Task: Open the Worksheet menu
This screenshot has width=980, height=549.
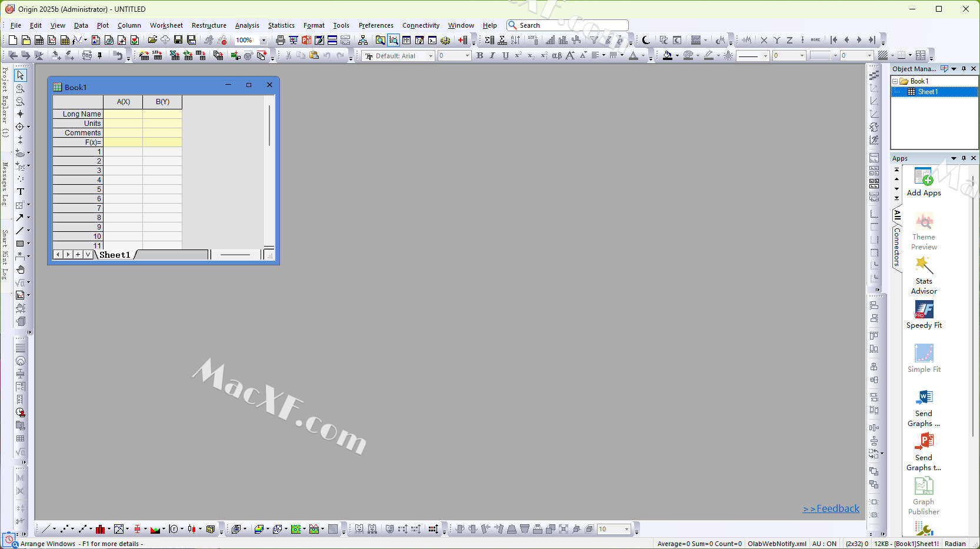Action: [x=166, y=25]
